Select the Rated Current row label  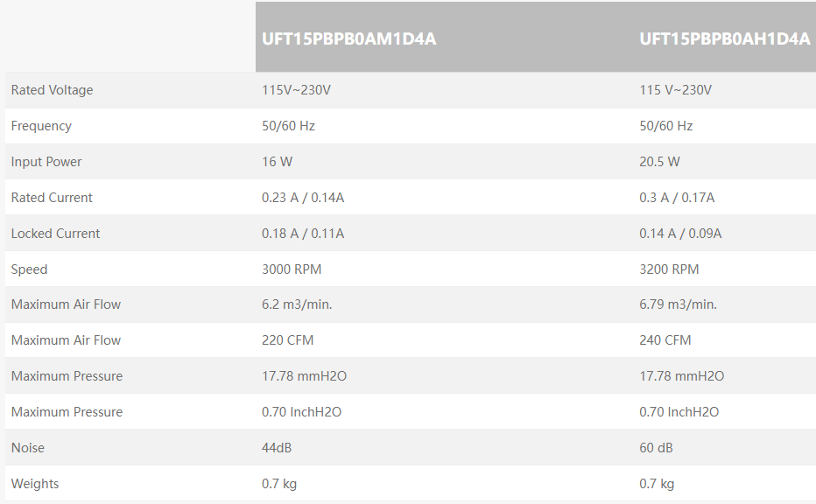click(x=52, y=198)
